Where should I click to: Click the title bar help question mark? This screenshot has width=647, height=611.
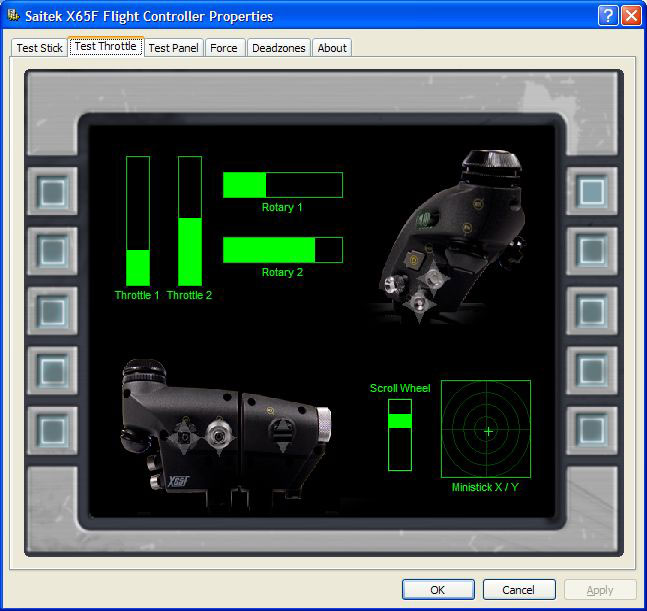click(608, 16)
